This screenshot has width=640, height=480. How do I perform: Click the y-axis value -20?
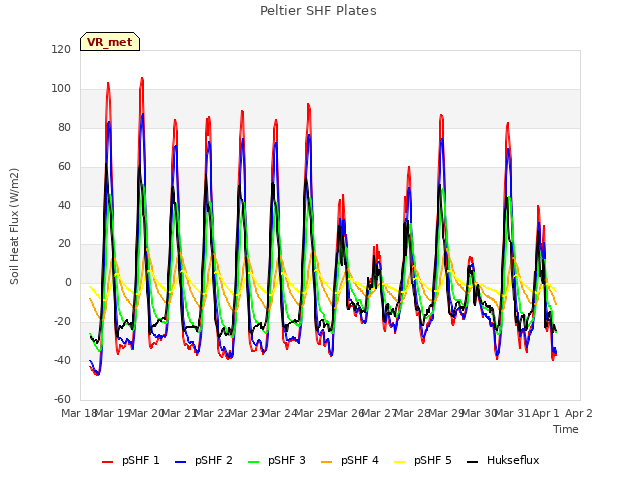(x=62, y=321)
